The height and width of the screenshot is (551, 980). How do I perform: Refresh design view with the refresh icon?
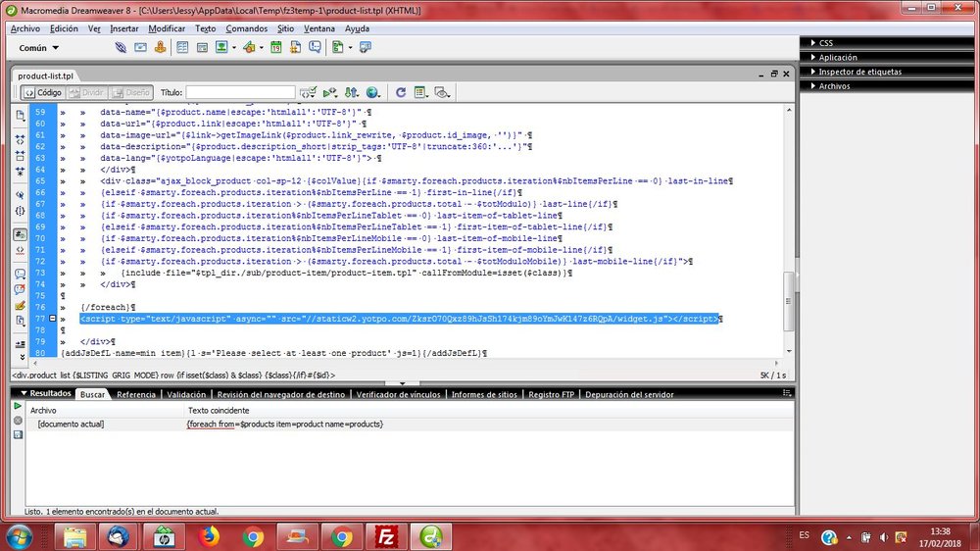point(400,92)
